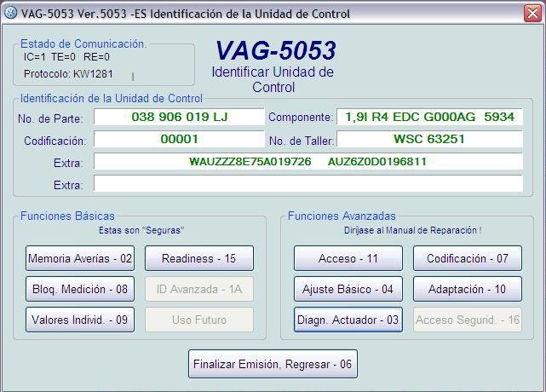
Task: Open Memoria Averías - 02
Action: tap(80, 258)
